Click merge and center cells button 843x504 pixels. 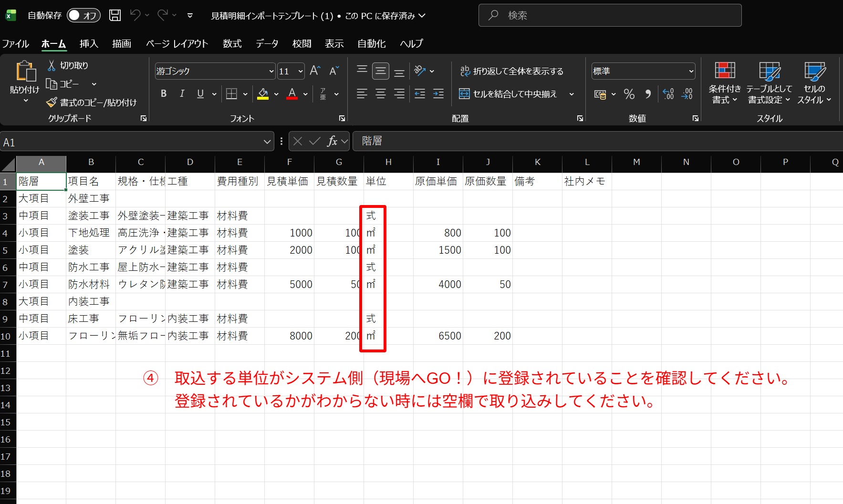point(509,94)
